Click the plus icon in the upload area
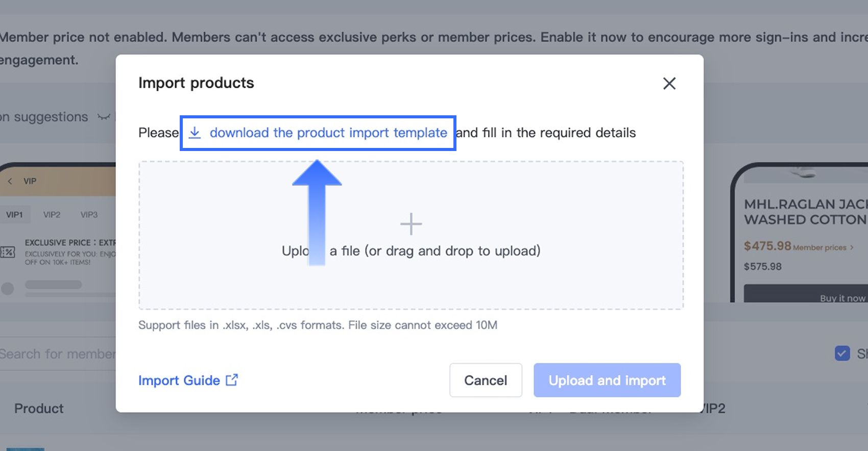 pyautogui.click(x=411, y=224)
